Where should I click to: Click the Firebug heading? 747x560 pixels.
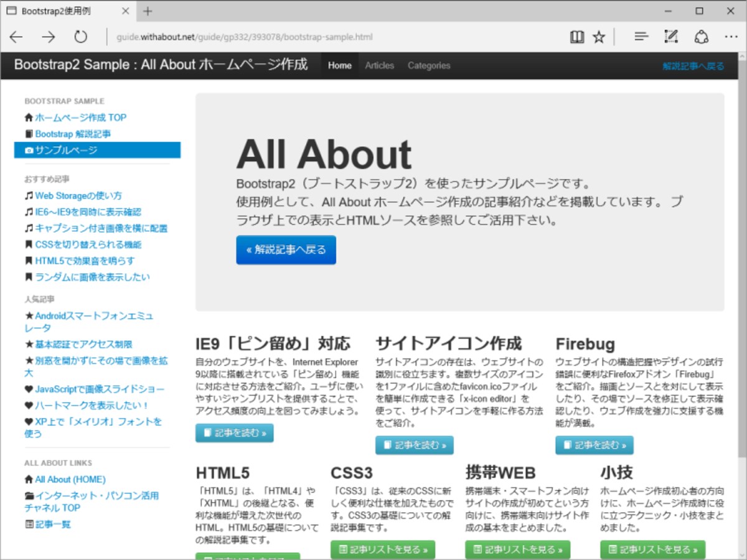tap(585, 344)
